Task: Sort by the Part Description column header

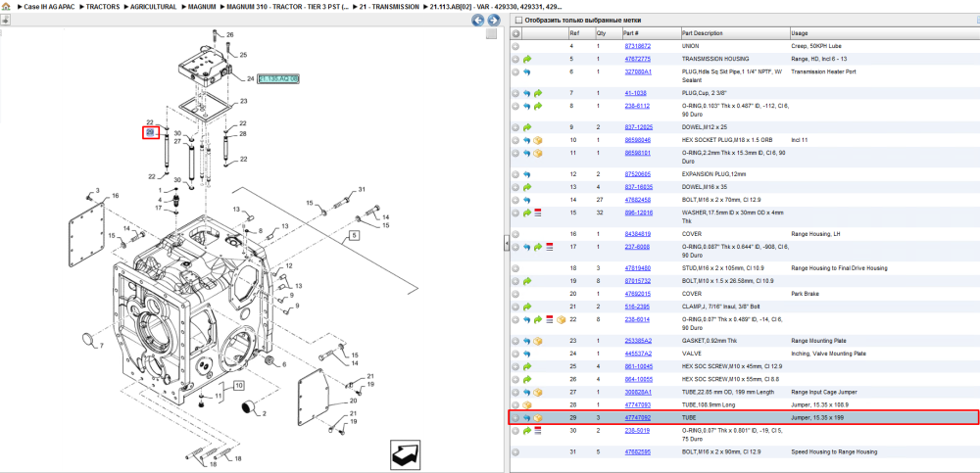Action: click(734, 33)
